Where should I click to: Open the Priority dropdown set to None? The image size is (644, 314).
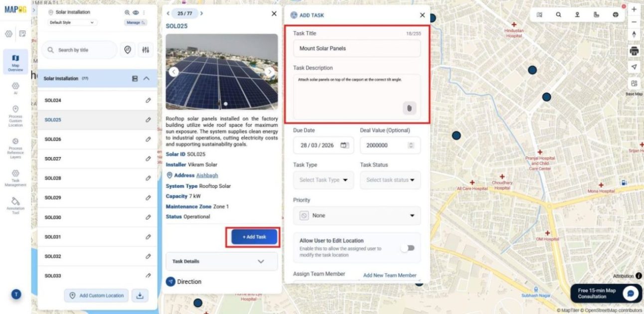(x=356, y=215)
